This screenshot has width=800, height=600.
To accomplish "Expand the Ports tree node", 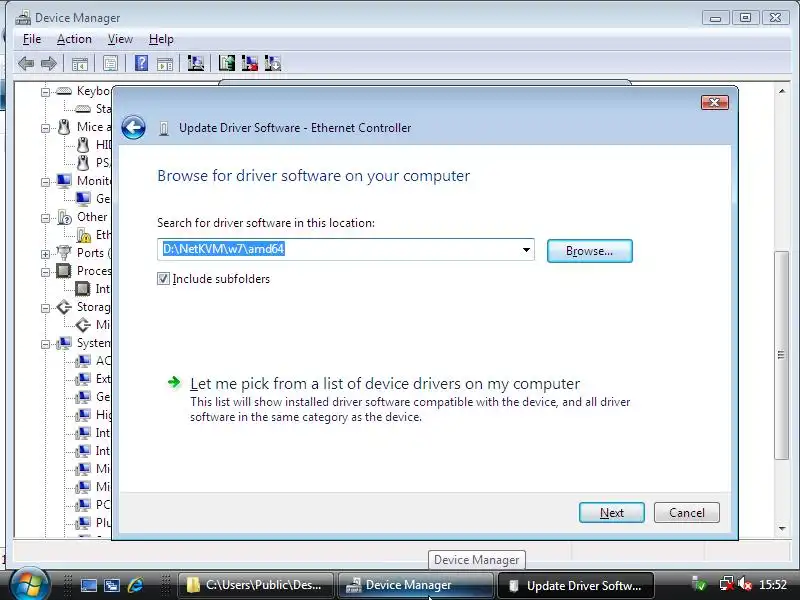I will [45, 254].
